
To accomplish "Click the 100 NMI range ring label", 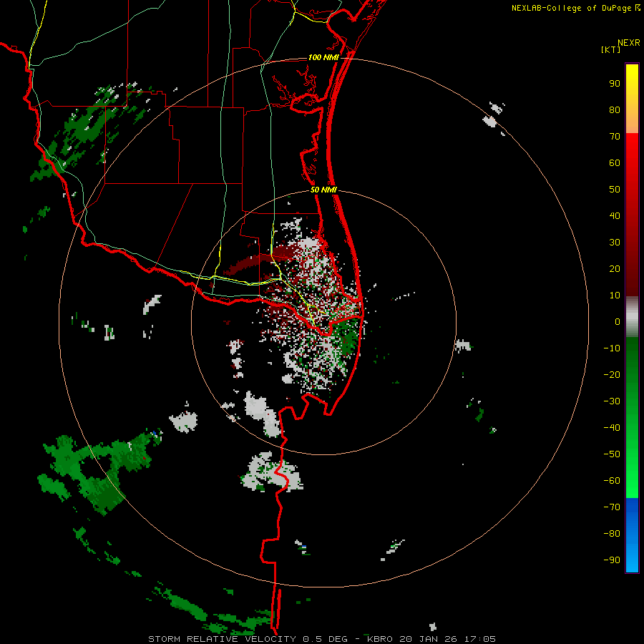I will (x=323, y=57).
